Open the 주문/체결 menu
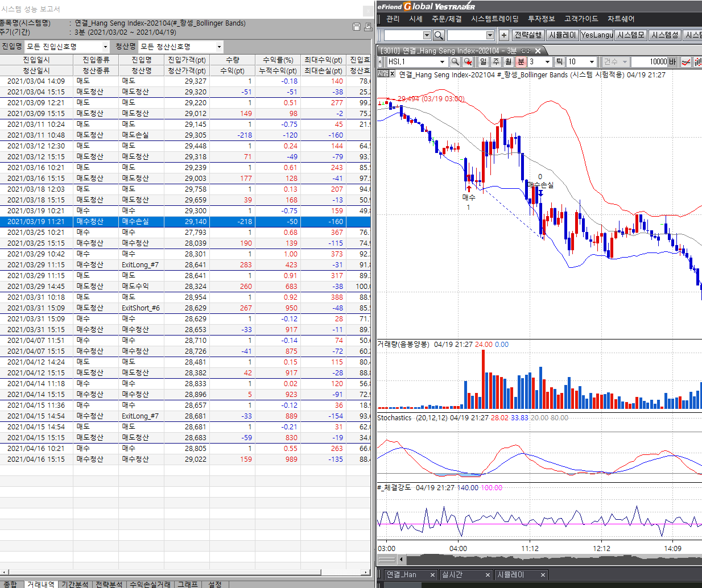This screenshot has width=702, height=588. click(447, 19)
